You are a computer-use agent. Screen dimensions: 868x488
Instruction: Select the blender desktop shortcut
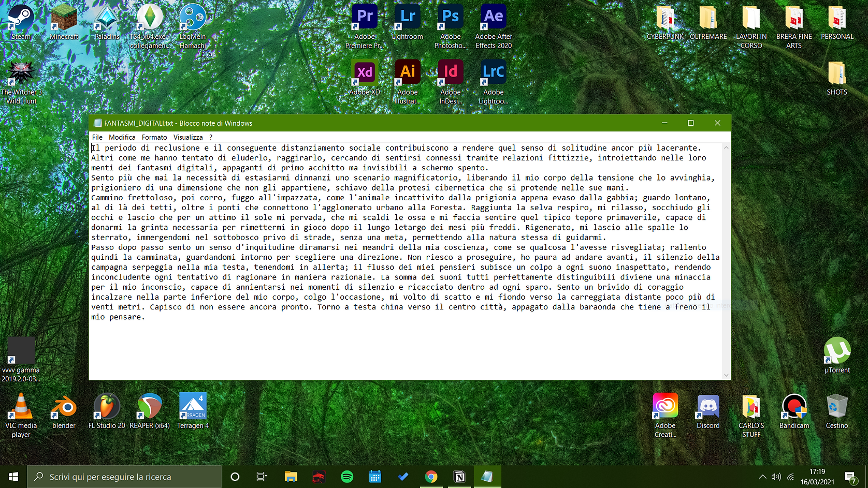(x=64, y=411)
